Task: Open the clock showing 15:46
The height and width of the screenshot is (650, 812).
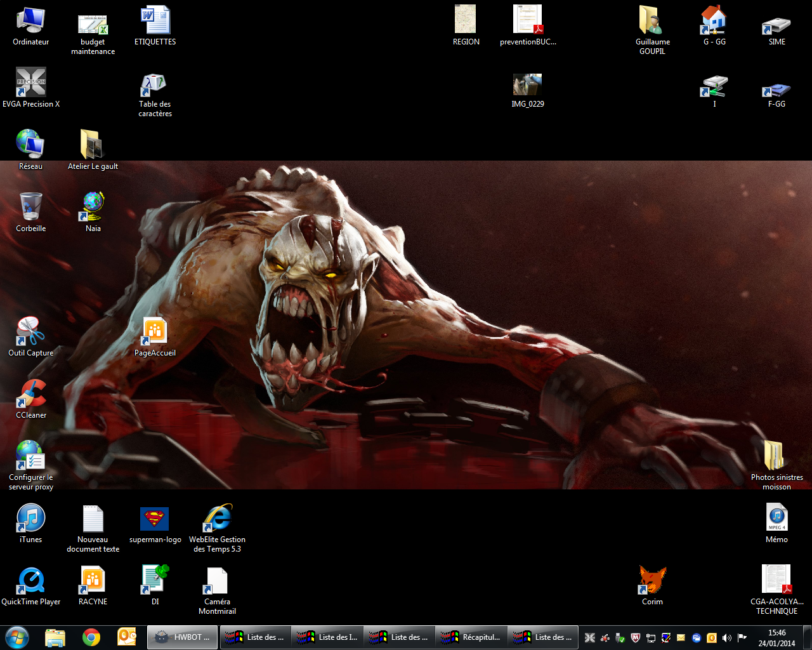Action: 777,638
